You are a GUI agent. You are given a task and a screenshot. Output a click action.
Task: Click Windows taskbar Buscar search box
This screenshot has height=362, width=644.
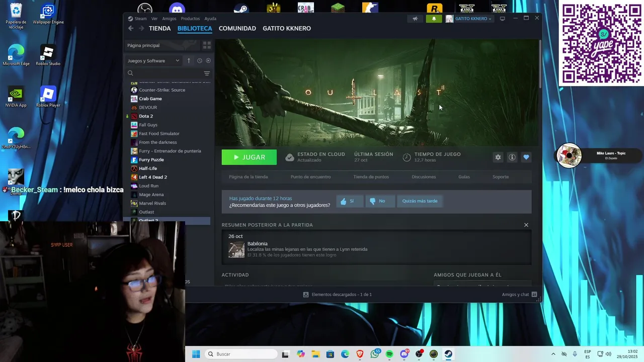tap(242, 354)
